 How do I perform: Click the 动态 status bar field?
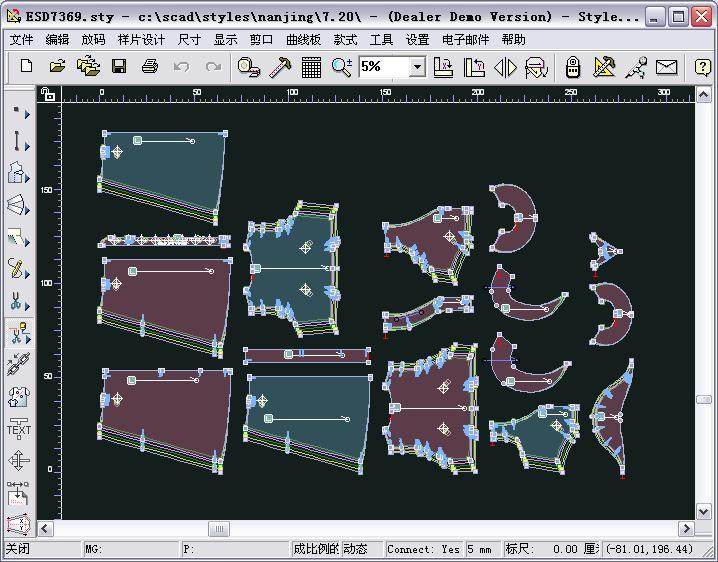(362, 549)
